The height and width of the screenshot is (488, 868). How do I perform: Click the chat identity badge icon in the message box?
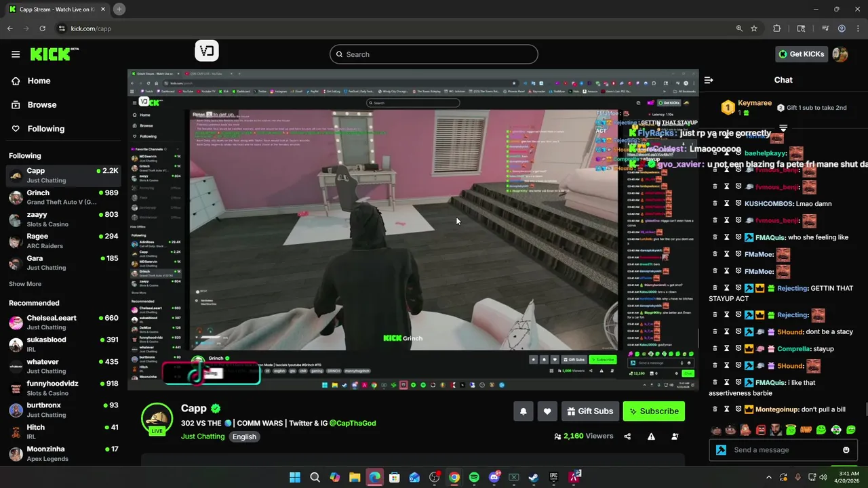point(721,450)
